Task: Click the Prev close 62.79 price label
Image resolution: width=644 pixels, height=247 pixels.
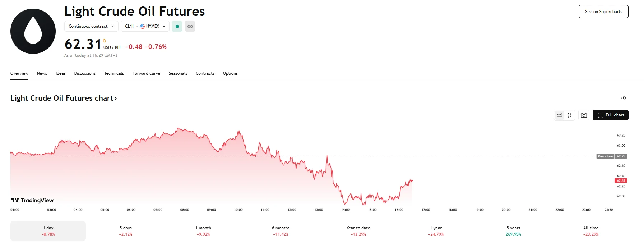Action: click(611, 156)
